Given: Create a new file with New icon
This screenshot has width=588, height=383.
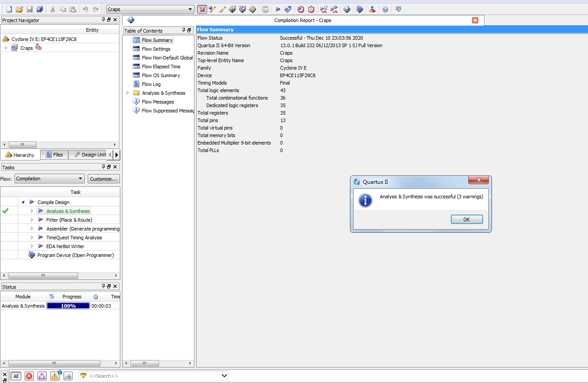Looking at the screenshot, I should [x=9, y=9].
